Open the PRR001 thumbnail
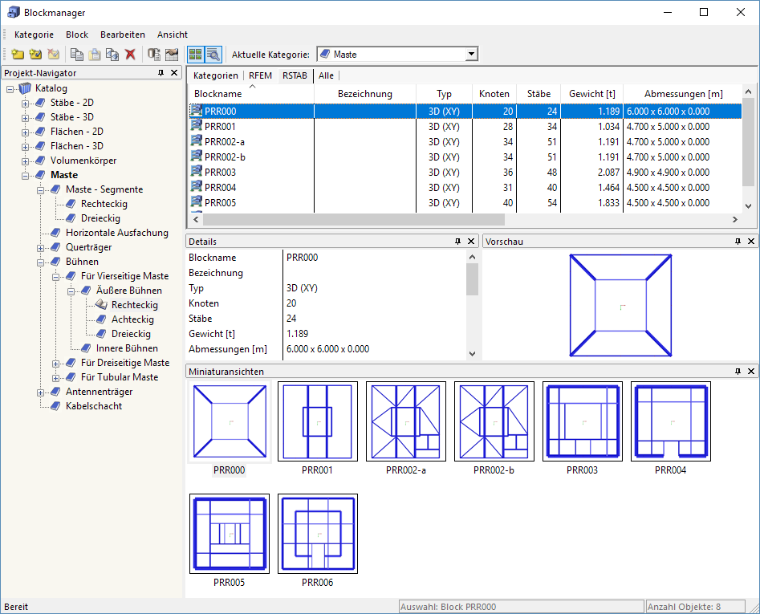This screenshot has height=614, width=760. pos(317,421)
